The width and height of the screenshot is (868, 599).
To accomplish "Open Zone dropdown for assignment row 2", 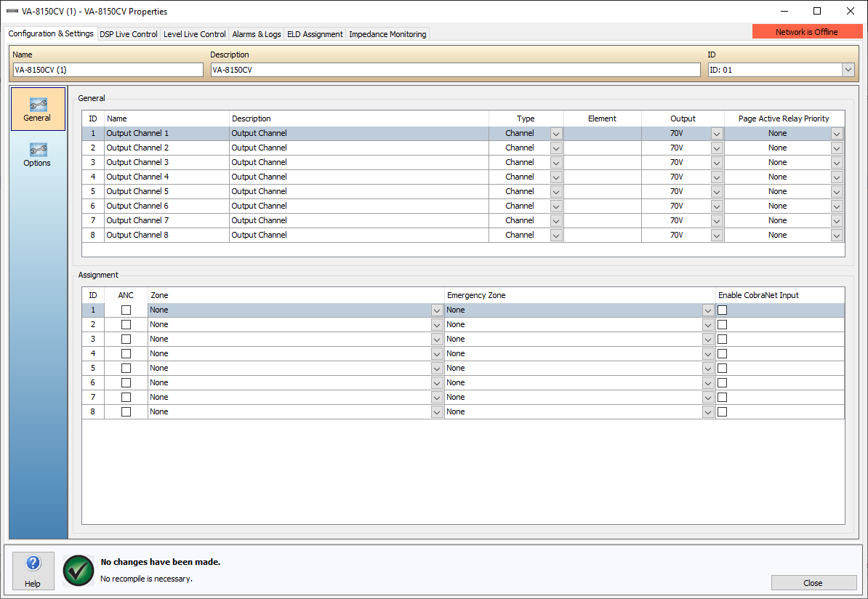I will coord(436,324).
